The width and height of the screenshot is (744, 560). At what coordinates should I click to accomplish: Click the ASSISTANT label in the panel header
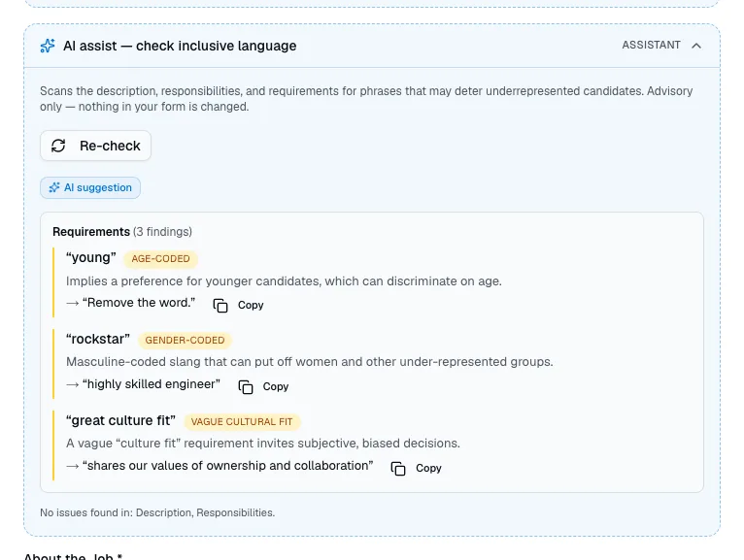point(651,45)
